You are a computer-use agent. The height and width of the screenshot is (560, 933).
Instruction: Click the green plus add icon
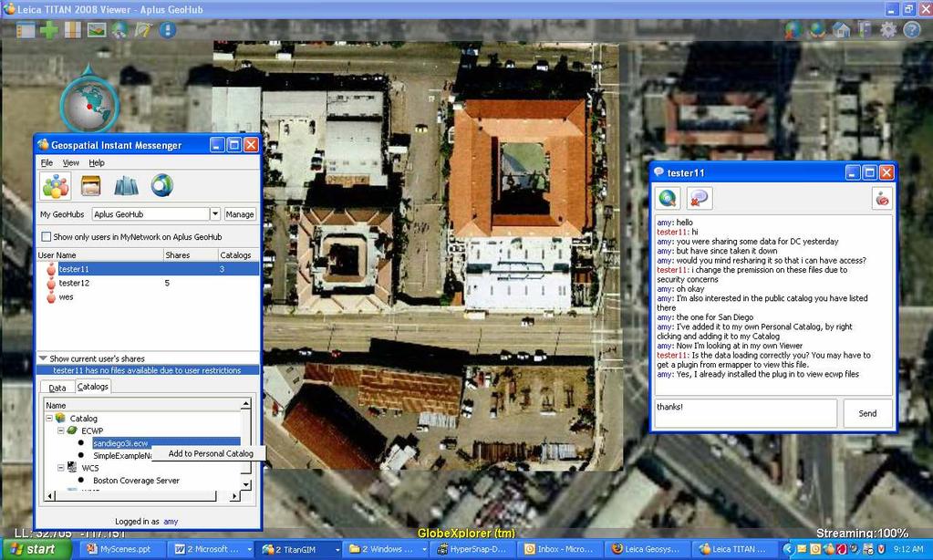49,30
